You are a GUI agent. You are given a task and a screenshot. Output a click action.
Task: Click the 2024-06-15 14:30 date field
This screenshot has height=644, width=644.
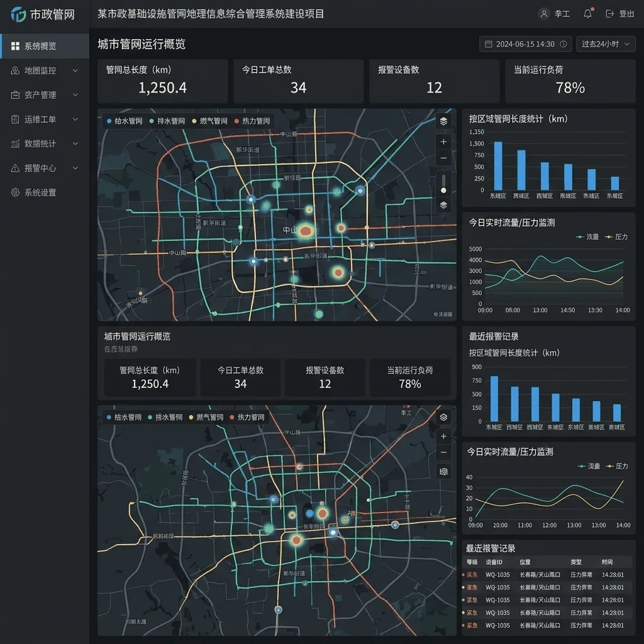pos(526,44)
